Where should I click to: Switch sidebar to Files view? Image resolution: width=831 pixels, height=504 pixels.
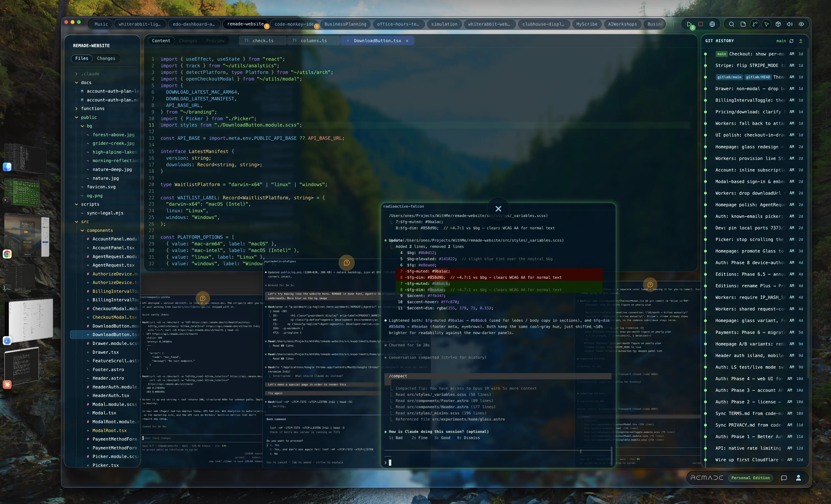click(82, 58)
